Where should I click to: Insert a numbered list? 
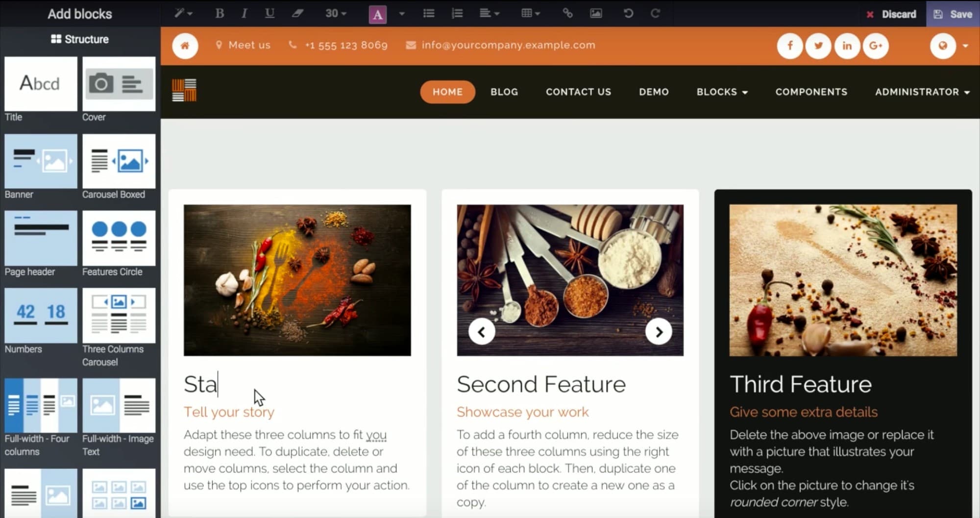(457, 14)
